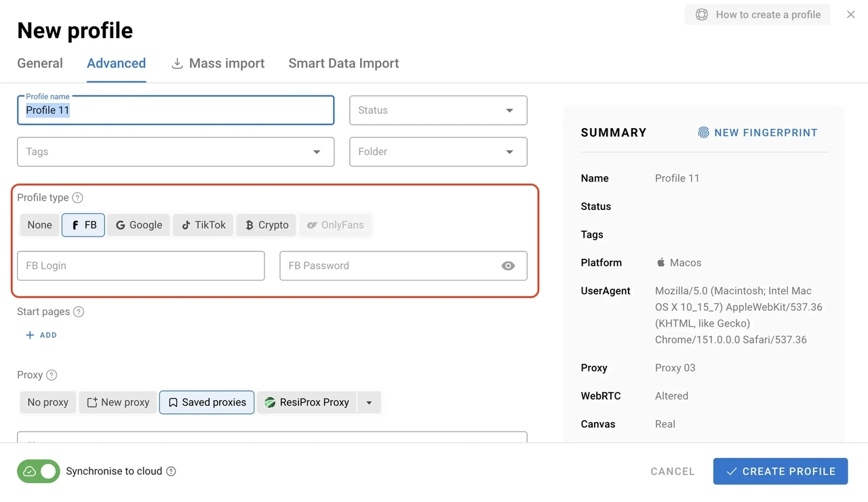Click the FB Login field
This screenshot has height=502, width=868.
click(x=141, y=266)
